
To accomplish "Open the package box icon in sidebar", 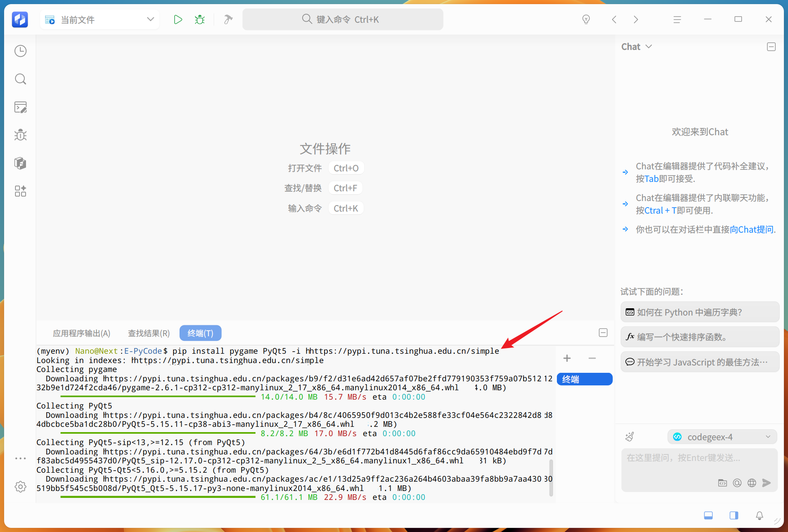I will 20,163.
